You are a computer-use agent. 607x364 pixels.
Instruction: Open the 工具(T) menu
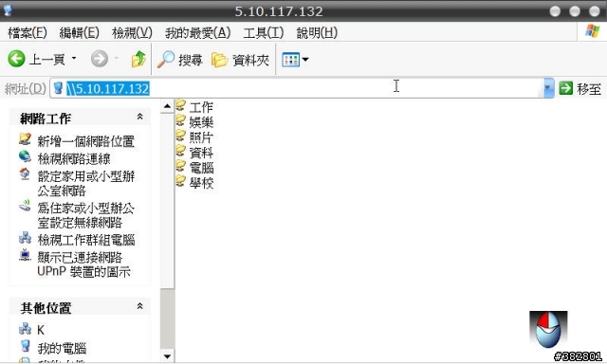pos(264,32)
